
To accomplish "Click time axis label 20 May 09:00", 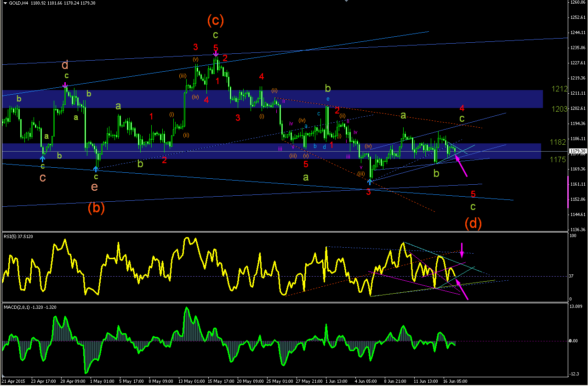I will point(250,381).
